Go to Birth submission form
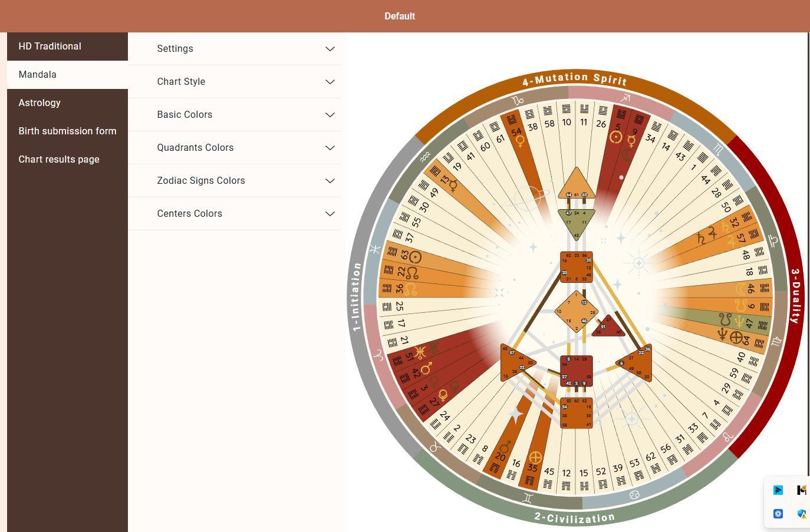 pos(67,131)
